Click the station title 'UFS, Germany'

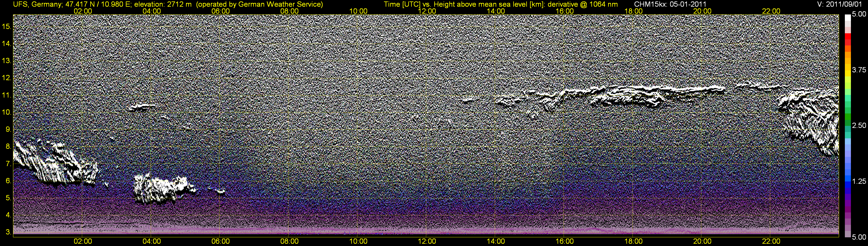tap(37, 4)
